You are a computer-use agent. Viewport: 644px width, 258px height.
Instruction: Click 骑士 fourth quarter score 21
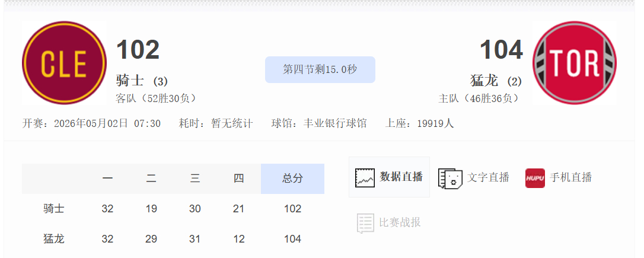pos(238,209)
